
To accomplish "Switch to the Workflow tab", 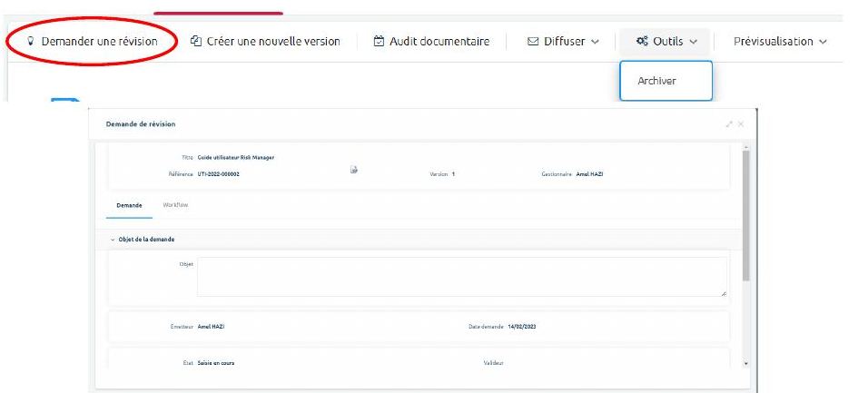I will (175, 205).
